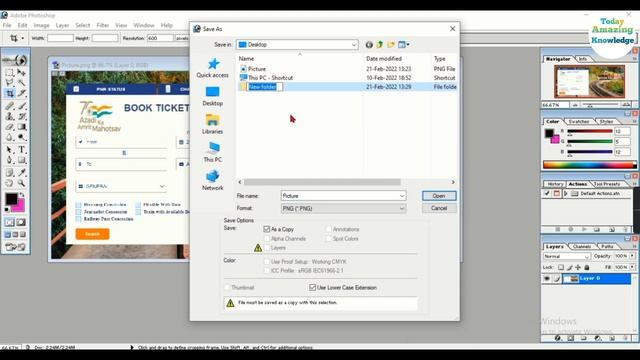Select the Eraser tool
Viewport: 640px width, 360px height.
9,127
